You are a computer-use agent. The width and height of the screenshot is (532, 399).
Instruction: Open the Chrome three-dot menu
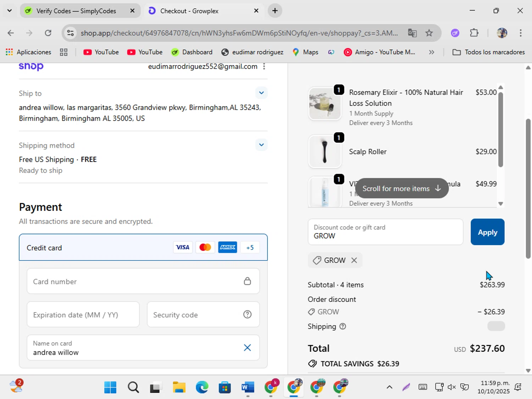tap(521, 33)
